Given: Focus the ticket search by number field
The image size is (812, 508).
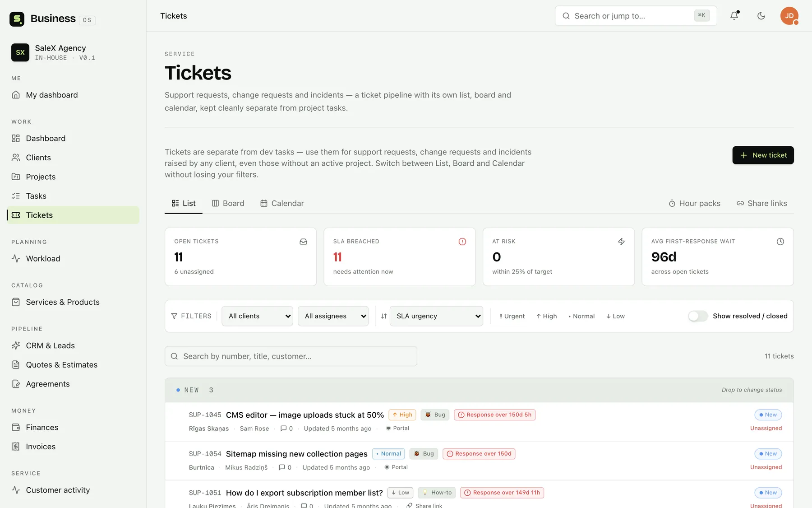Looking at the screenshot, I should click(x=291, y=356).
